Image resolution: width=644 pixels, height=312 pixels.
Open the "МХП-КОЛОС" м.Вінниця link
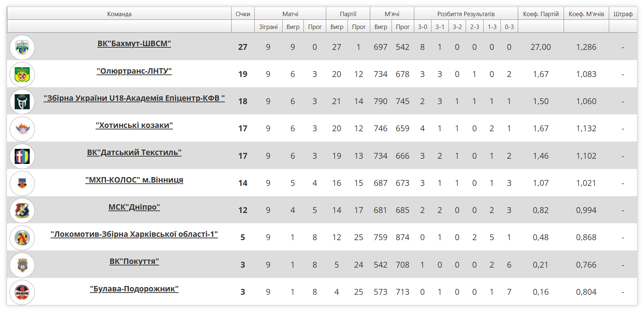(x=134, y=180)
